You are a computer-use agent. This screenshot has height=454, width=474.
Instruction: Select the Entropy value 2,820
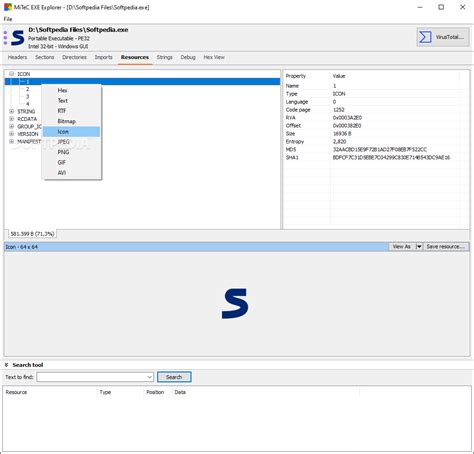339,142
